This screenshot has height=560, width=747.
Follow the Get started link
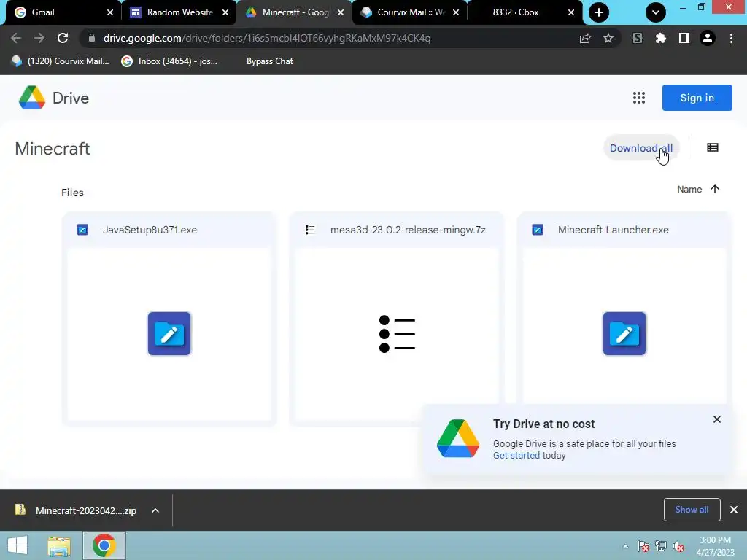pyautogui.click(x=516, y=455)
